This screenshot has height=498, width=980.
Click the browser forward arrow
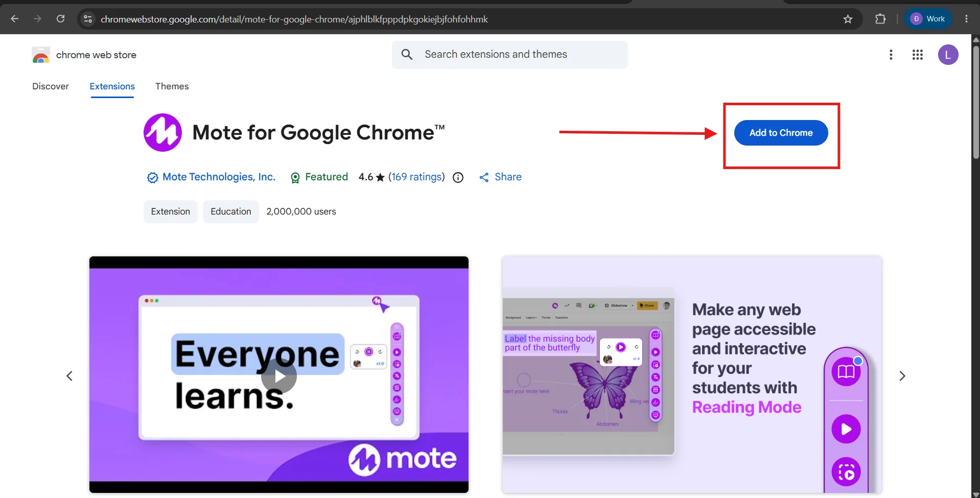(37, 19)
